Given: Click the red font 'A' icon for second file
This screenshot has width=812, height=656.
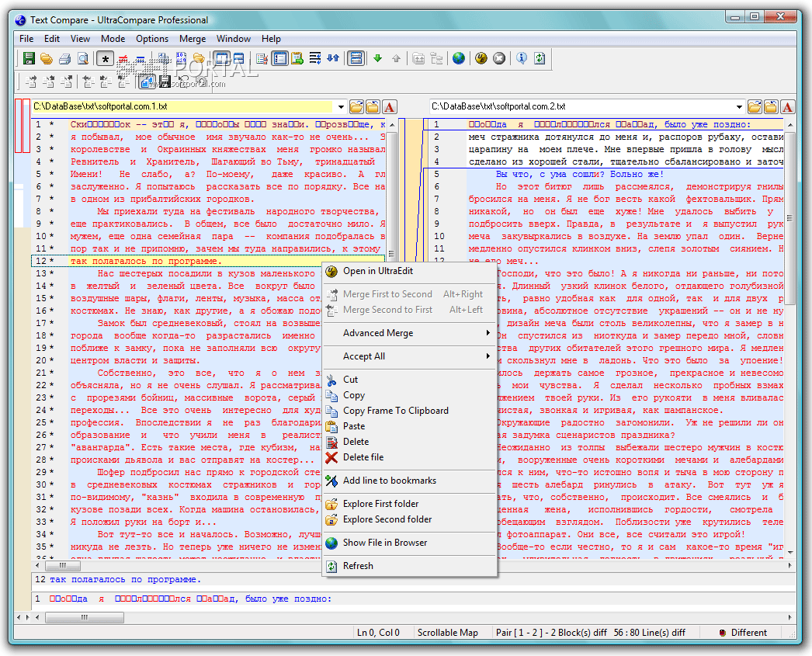Looking at the screenshot, I should (788, 107).
